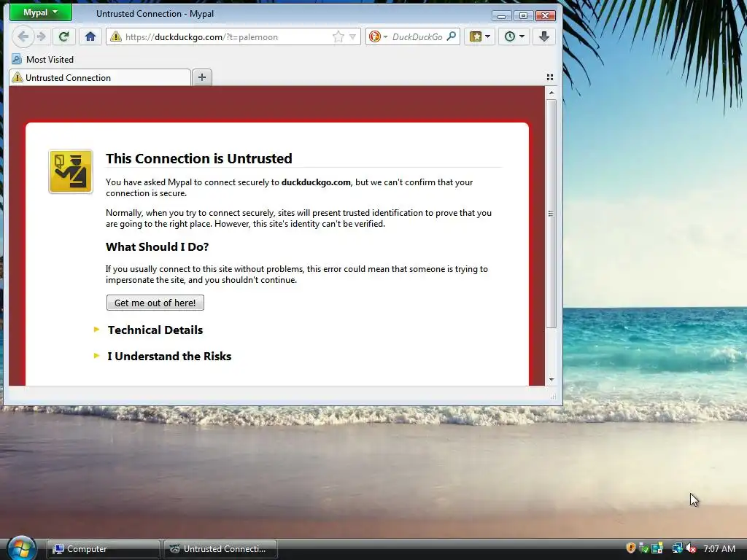747x560 pixels.
Task: Open the Downloads arrow button
Action: (x=544, y=36)
